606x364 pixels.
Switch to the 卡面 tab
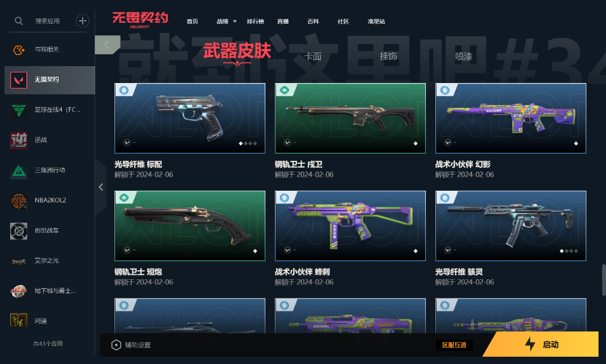pyautogui.click(x=313, y=57)
